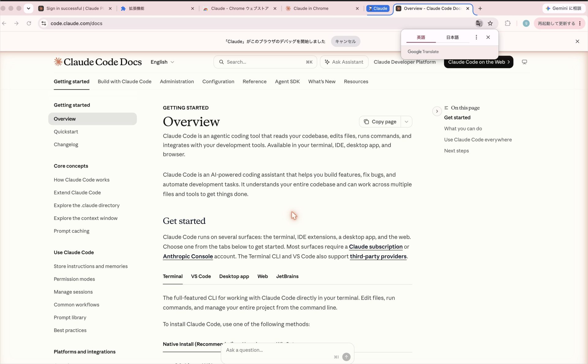
Task: Click the address bar URL
Action: tap(77, 23)
